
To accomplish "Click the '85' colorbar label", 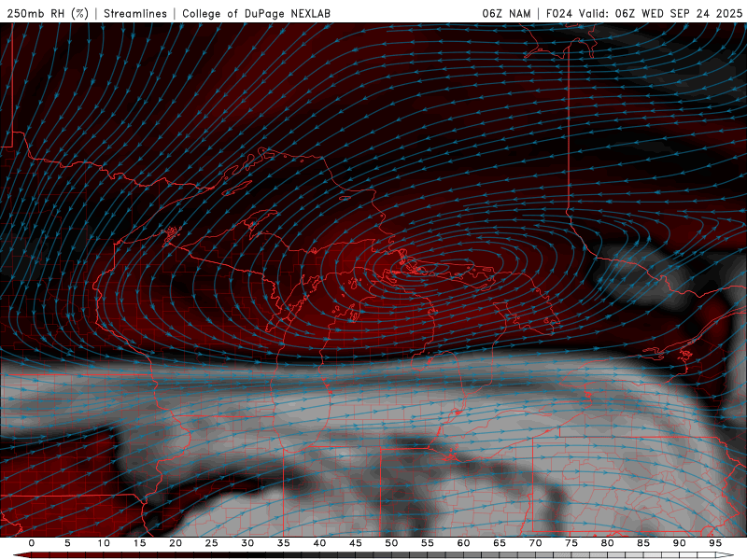I will [643, 543].
